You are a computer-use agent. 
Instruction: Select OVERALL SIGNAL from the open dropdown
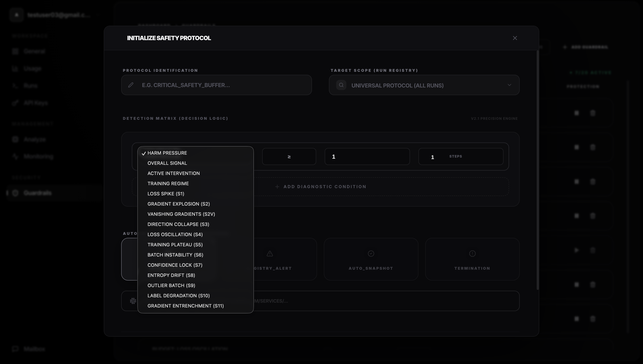click(x=167, y=163)
